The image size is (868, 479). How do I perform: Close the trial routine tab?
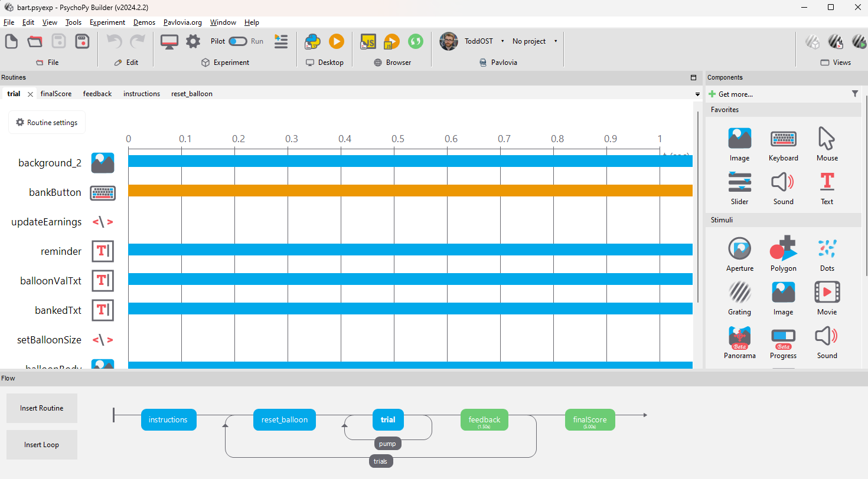pos(30,94)
